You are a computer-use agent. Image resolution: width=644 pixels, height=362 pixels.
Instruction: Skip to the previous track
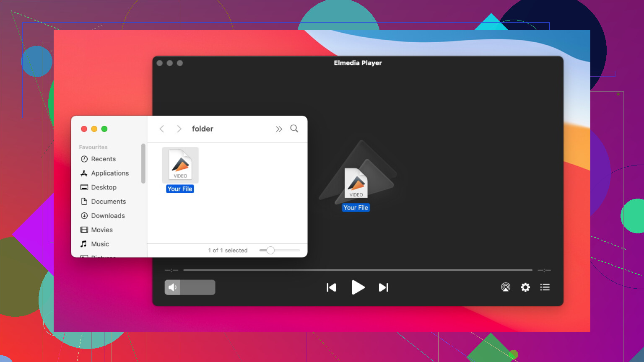point(331,287)
